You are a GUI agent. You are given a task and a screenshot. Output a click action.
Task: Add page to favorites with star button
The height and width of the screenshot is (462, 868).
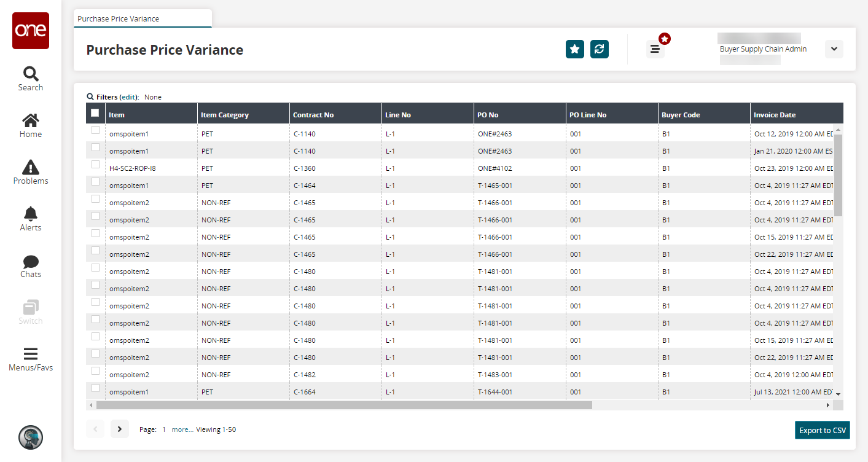pyautogui.click(x=575, y=49)
